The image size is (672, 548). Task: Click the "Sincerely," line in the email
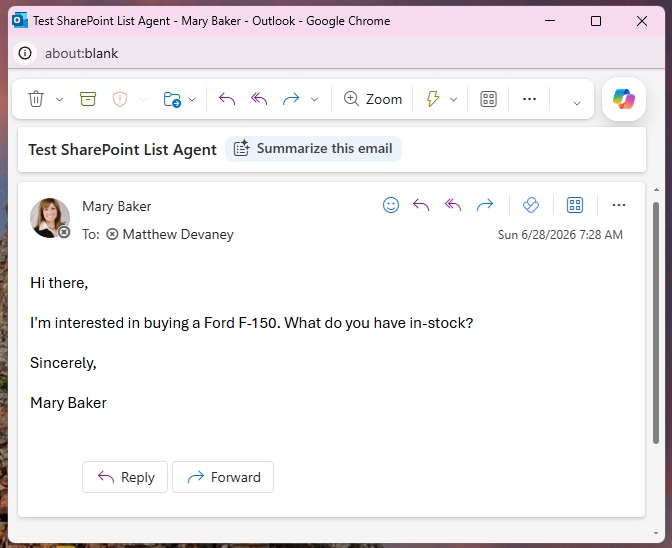[x=63, y=363]
